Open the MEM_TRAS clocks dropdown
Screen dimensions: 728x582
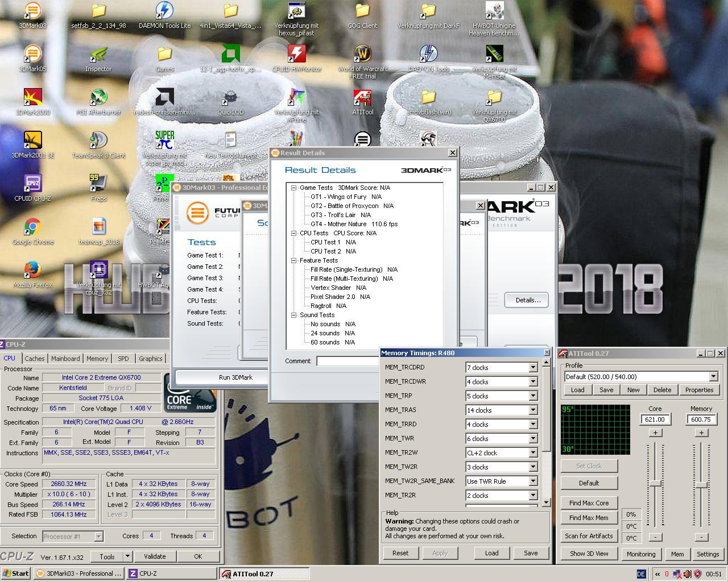533,410
